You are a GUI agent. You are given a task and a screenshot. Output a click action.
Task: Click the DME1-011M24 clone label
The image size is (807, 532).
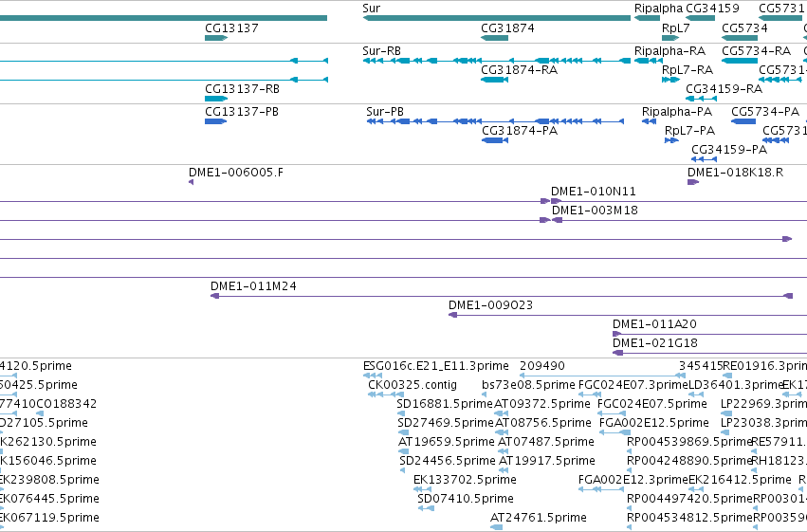point(253,286)
